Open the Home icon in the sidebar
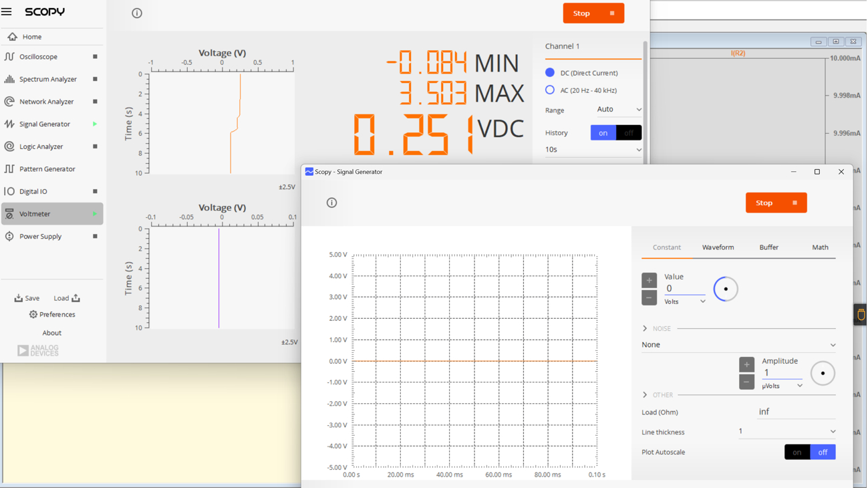This screenshot has height=488, width=868. tap(13, 37)
